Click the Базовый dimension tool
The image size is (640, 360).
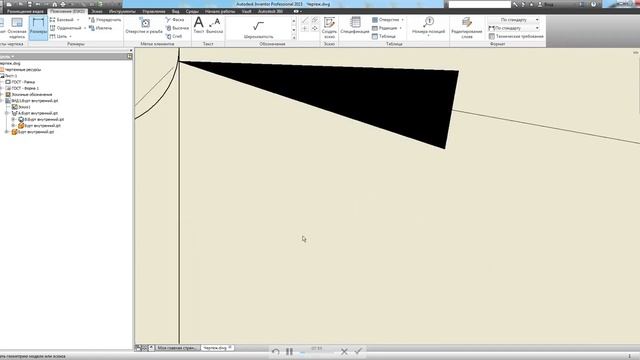pos(62,20)
